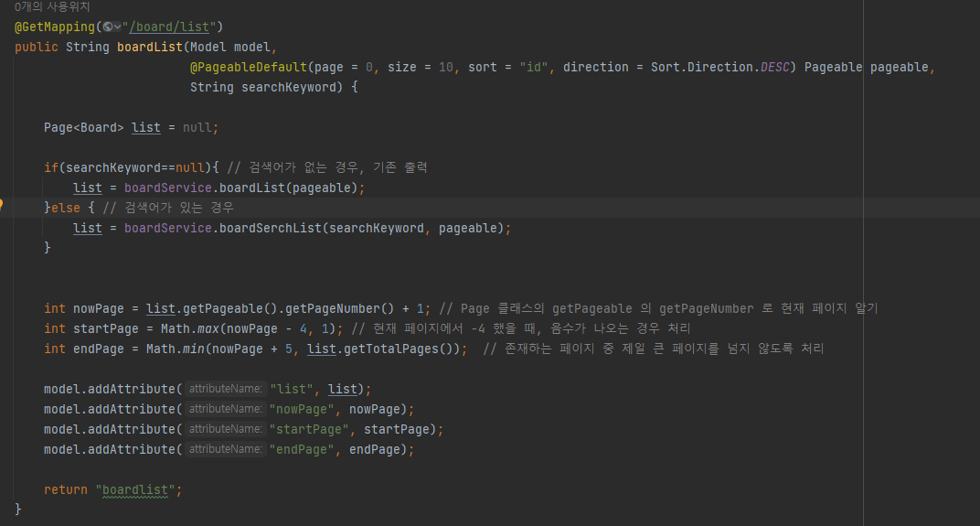The image size is (980, 526).
Task: Click the "0개의 사용위치" usages hint
Action: pos(52,7)
